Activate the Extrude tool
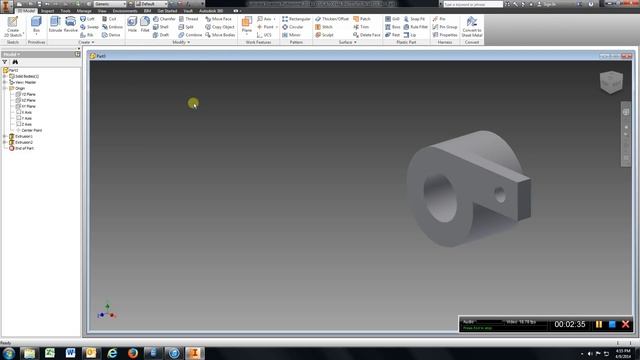The width and height of the screenshot is (640, 360). pyautogui.click(x=55, y=25)
